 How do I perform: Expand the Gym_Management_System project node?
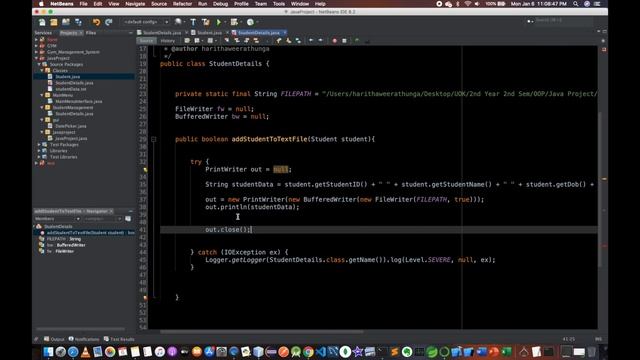(x=36, y=52)
